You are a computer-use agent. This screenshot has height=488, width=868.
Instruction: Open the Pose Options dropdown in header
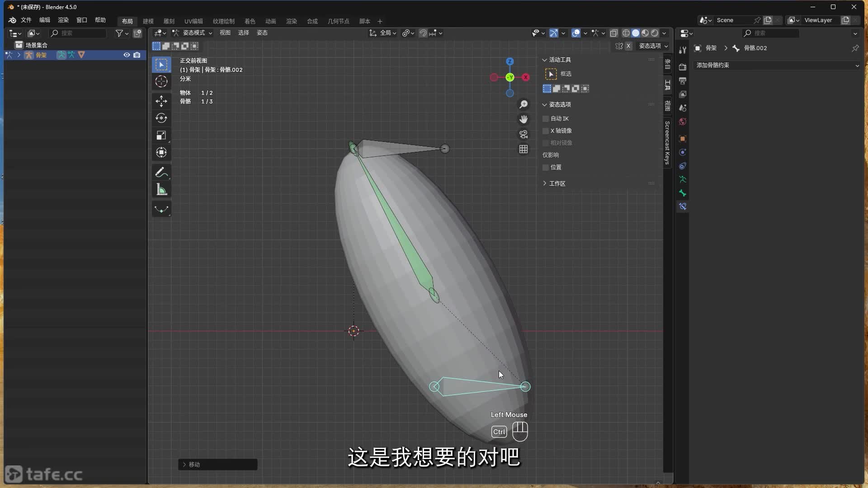tap(653, 46)
